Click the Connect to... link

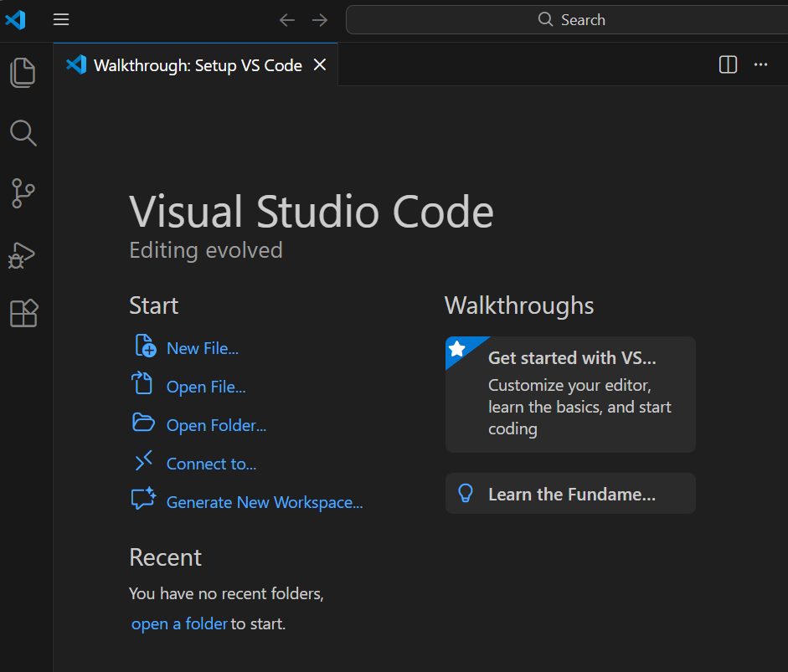click(211, 464)
